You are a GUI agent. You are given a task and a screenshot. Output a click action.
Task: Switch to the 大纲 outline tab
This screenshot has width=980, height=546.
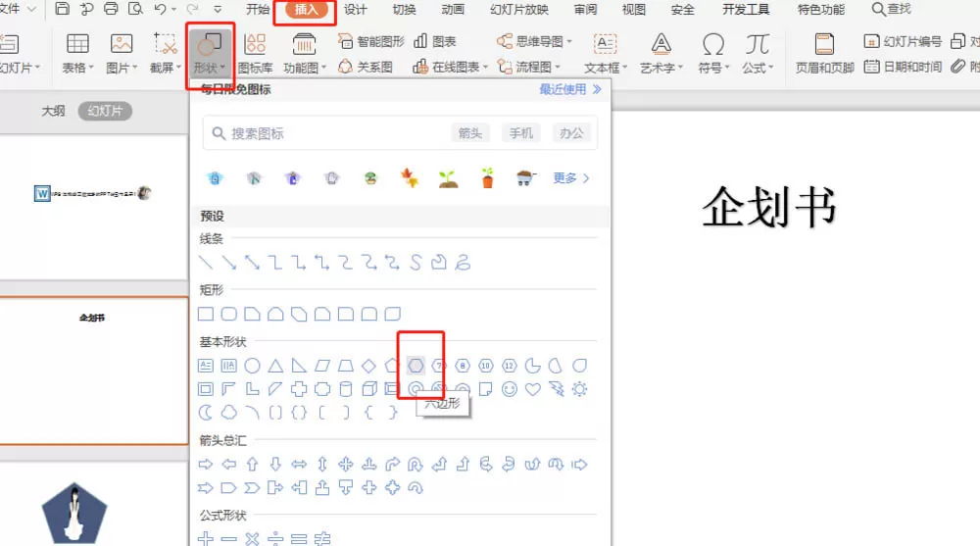coord(53,111)
